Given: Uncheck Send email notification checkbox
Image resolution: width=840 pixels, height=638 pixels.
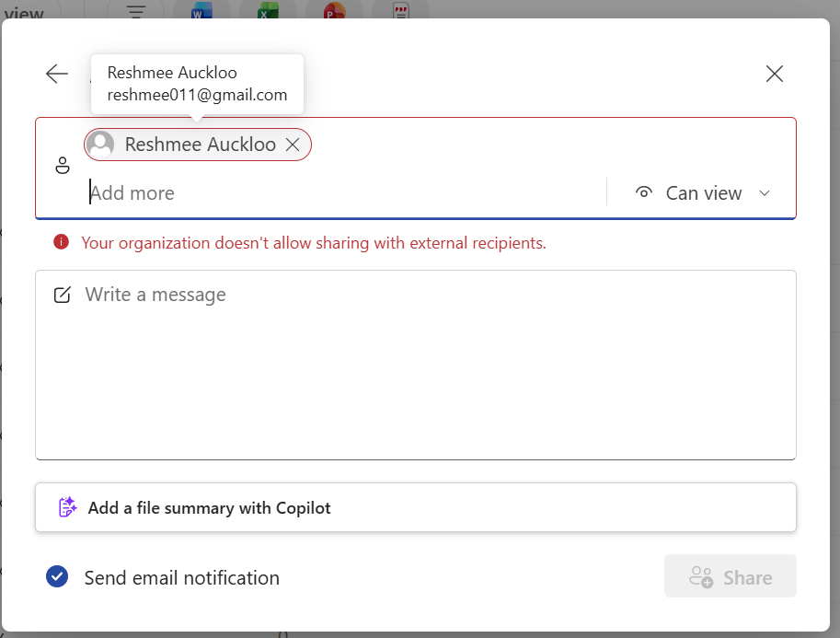Looking at the screenshot, I should tap(57, 577).
